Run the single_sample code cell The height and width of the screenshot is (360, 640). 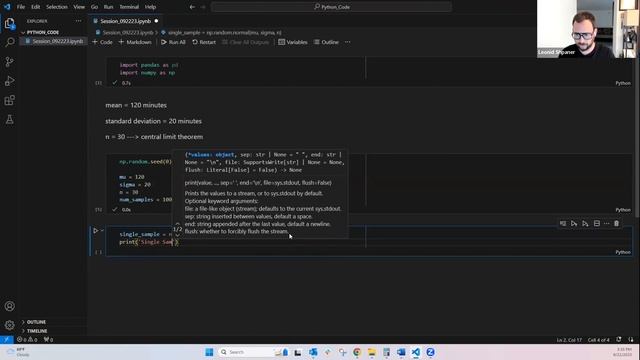[x=96, y=231]
